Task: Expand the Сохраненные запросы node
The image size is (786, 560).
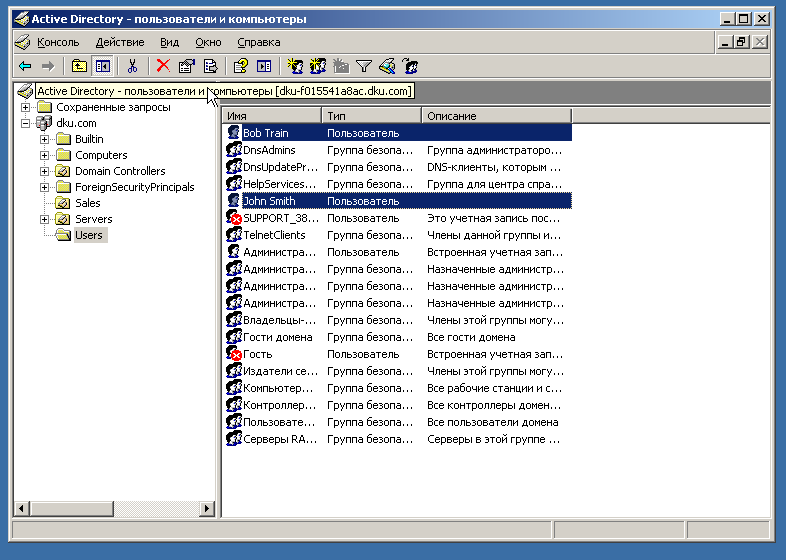Action: 25,107
